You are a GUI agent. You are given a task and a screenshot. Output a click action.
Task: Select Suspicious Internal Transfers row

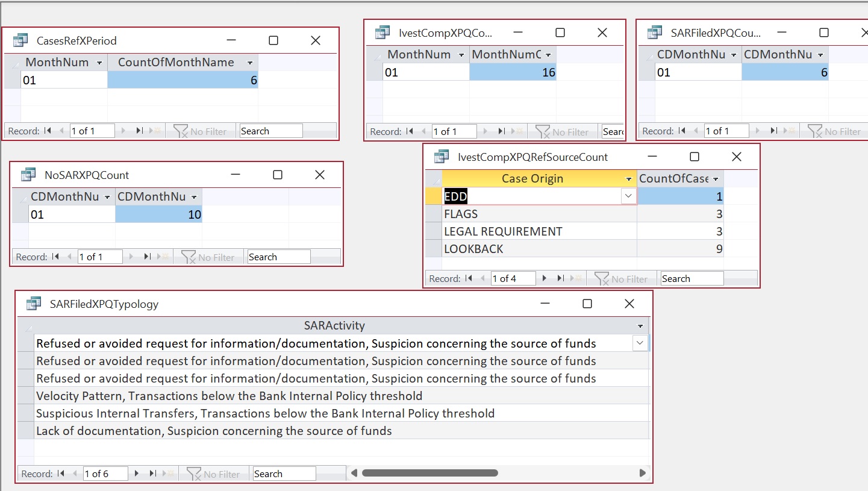pyautogui.click(x=342, y=413)
